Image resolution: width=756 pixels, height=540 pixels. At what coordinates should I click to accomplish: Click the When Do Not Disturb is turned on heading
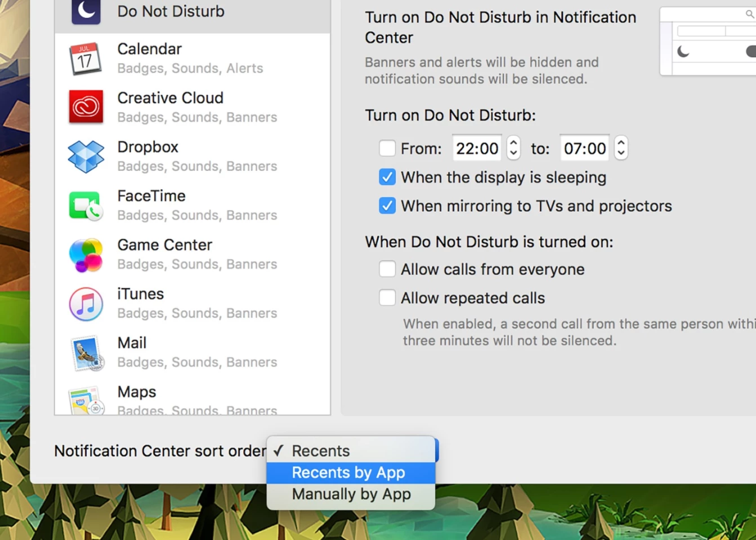coord(489,242)
